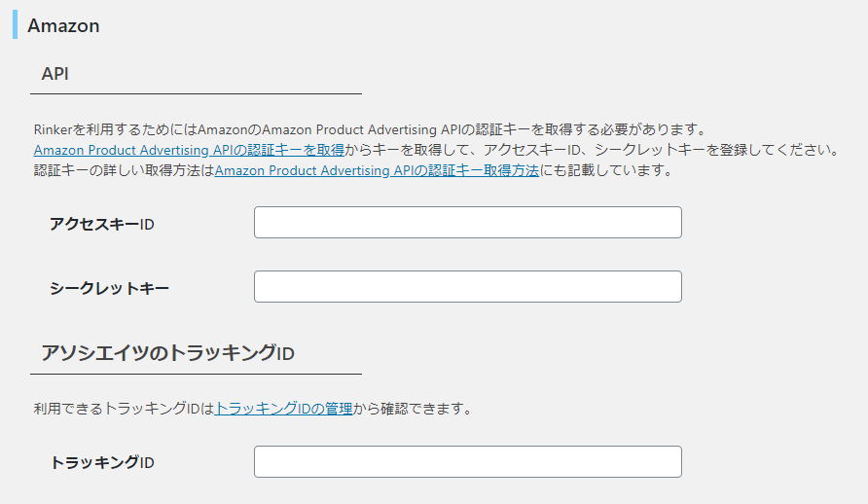Click the アクセスキーID field label
The height and width of the screenshot is (504, 868).
tap(102, 224)
